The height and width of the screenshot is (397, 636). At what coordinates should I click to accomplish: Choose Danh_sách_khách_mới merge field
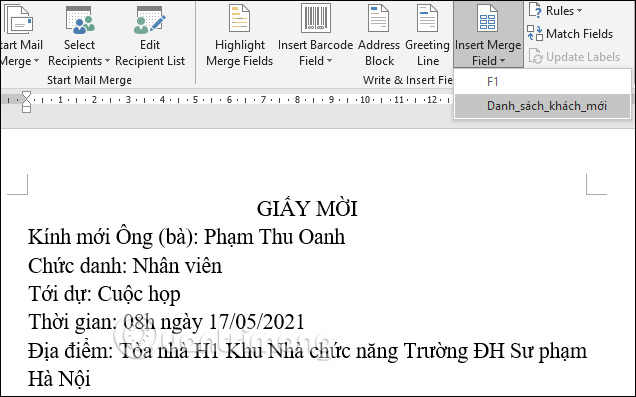pos(542,106)
